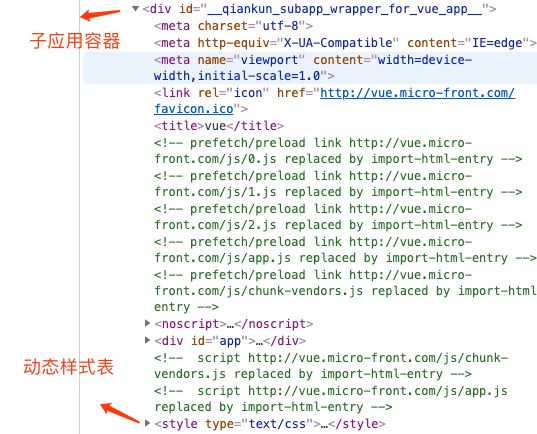Select the meta charset utf-8 line
Screen dimensions: 537x434
coord(234,26)
